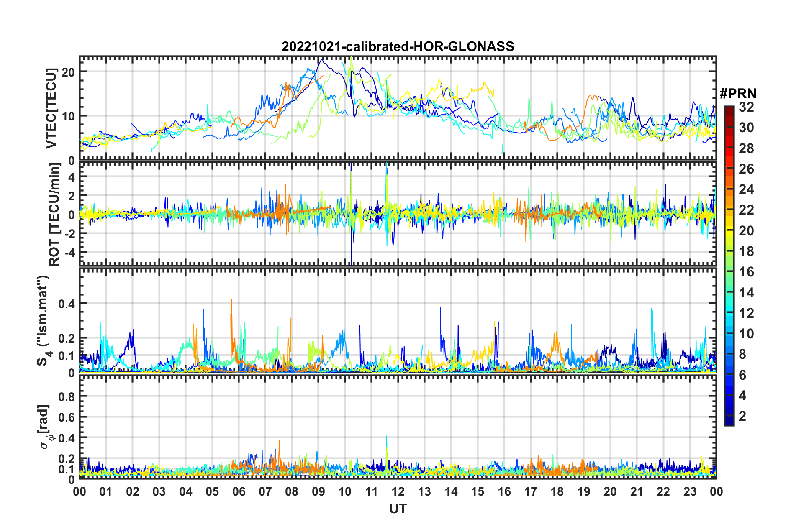
Task: Click the dark blue bottom of colorbar
Action: point(729,420)
